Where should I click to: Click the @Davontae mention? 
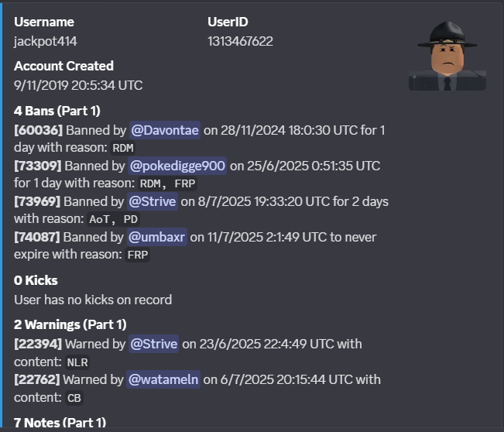pos(165,130)
